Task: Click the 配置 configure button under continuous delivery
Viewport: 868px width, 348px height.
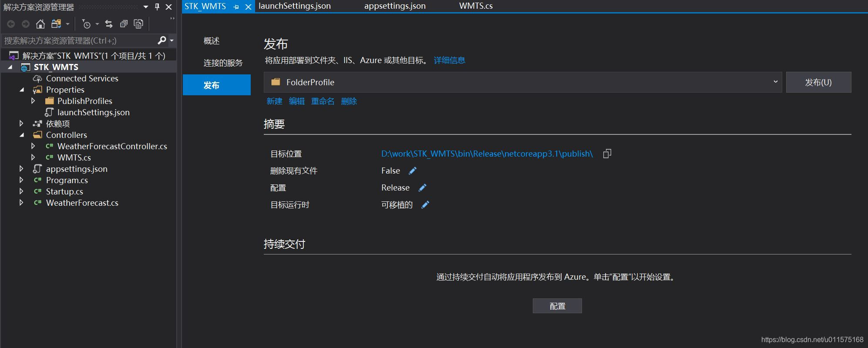Action: [x=557, y=306]
